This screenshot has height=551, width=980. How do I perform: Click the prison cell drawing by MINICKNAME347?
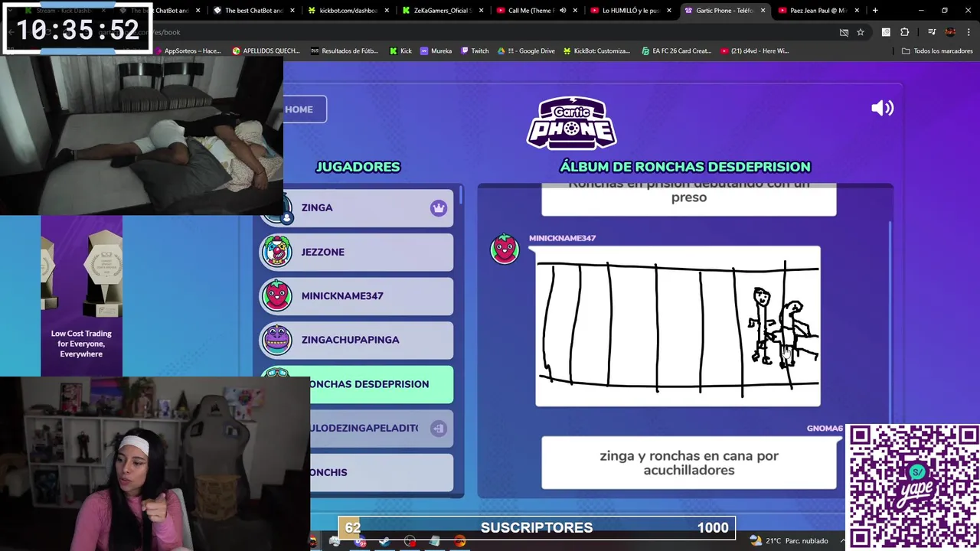pyautogui.click(x=678, y=326)
